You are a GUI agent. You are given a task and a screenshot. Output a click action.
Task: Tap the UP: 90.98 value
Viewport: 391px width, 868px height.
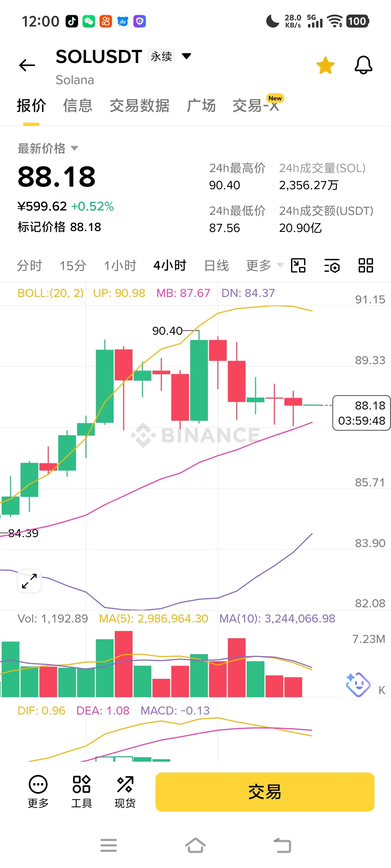click(x=119, y=293)
